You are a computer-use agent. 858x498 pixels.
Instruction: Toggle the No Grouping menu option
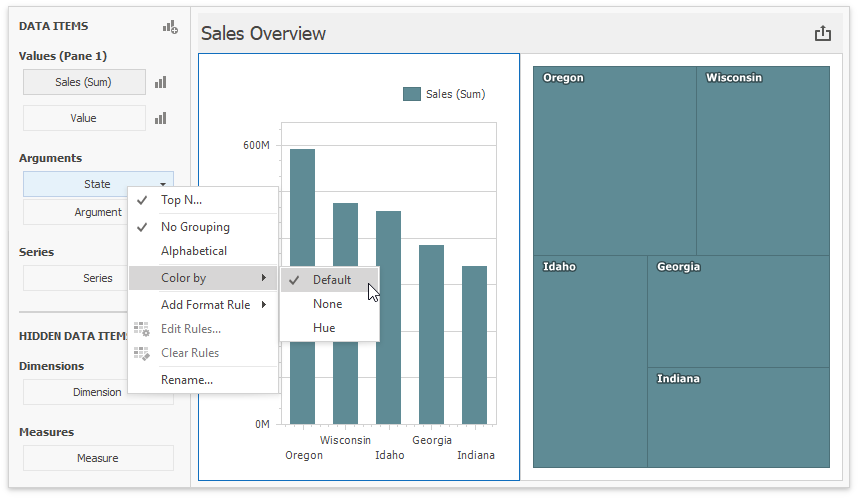pyautogui.click(x=194, y=227)
